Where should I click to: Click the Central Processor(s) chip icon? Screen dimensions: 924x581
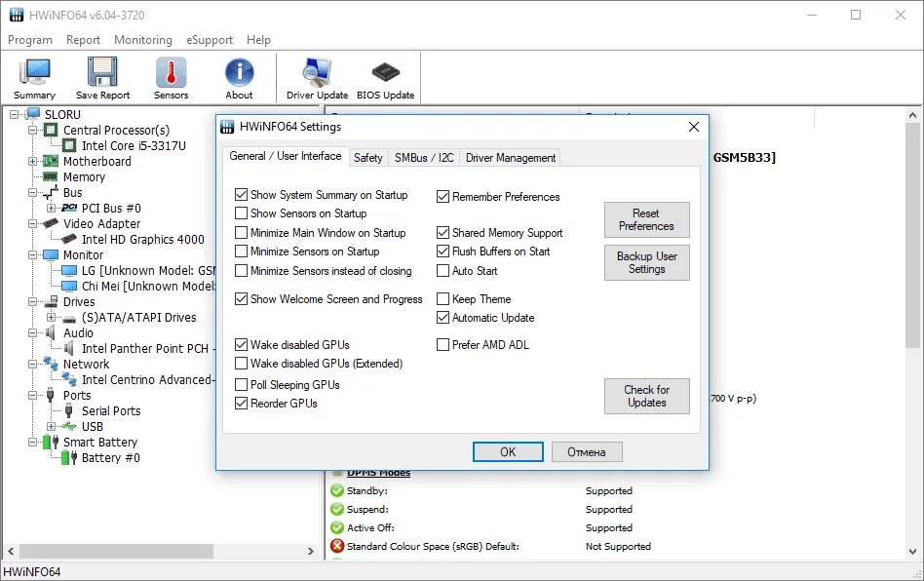[x=52, y=130]
